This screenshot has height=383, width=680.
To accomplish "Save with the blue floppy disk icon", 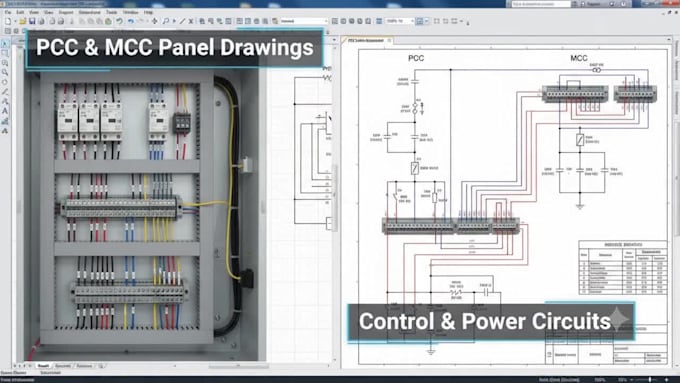I will [x=32, y=21].
